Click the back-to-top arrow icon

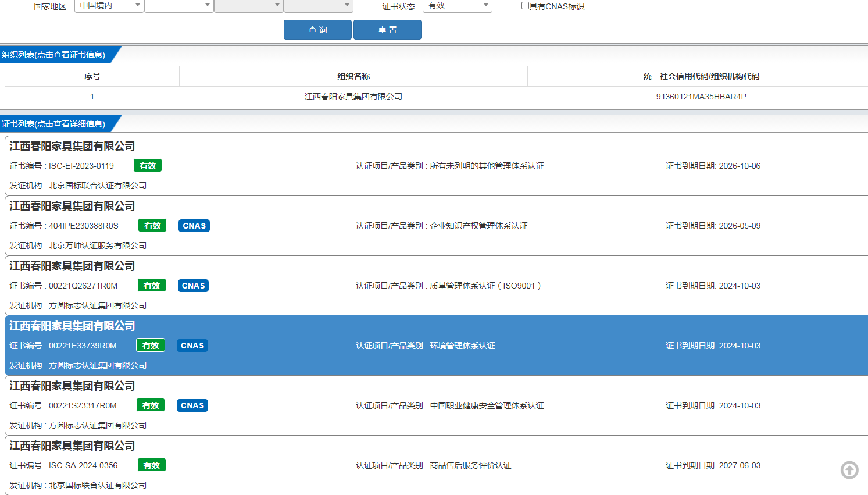point(849,470)
